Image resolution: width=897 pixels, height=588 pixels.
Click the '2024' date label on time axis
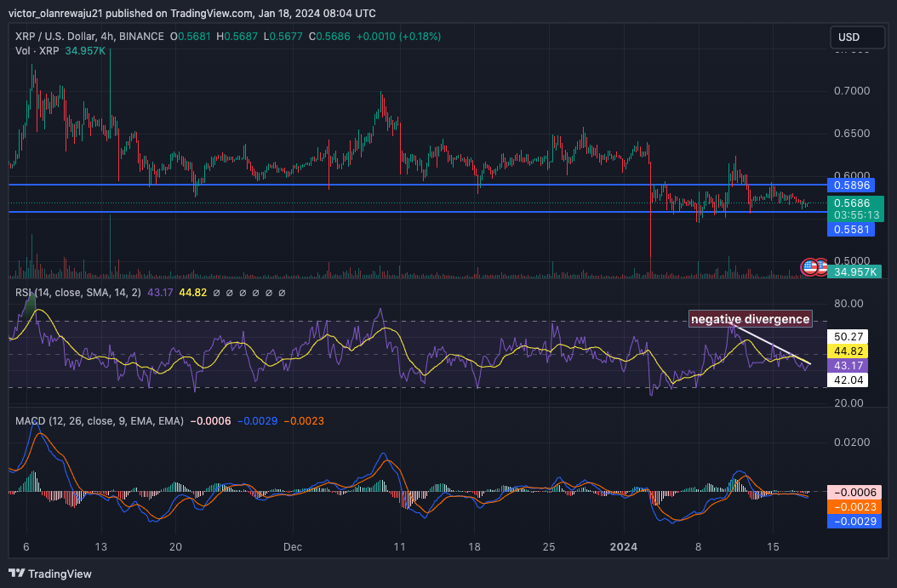[x=624, y=547]
